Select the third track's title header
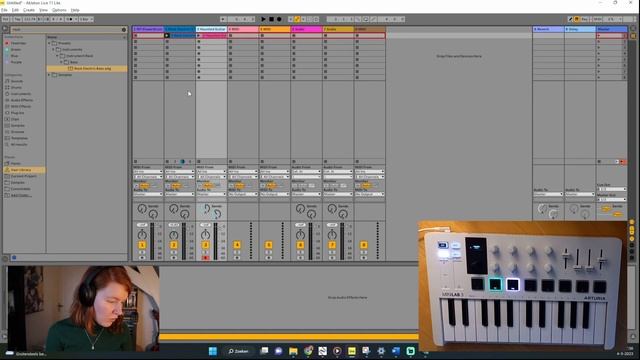Image resolution: width=640 pixels, height=360 pixels. [x=211, y=29]
